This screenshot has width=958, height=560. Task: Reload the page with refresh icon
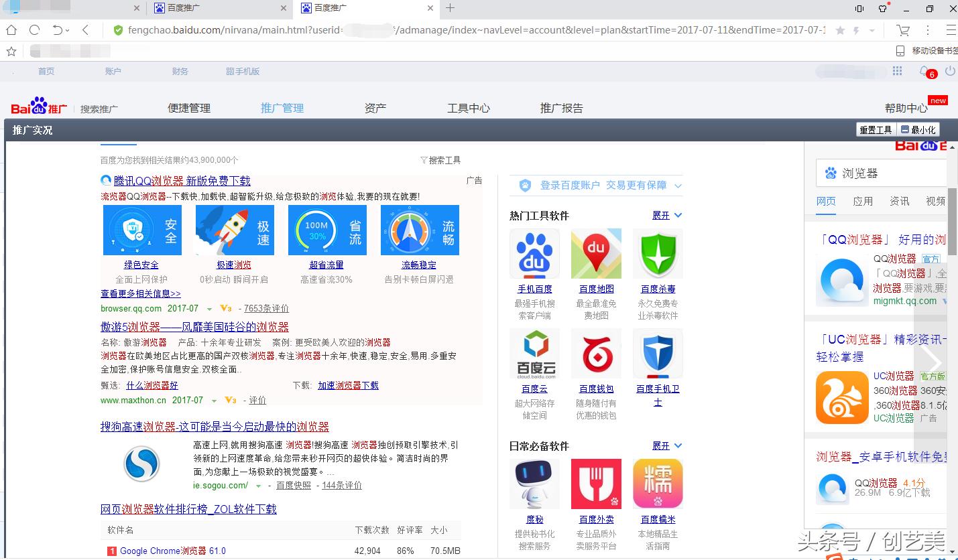(x=35, y=30)
